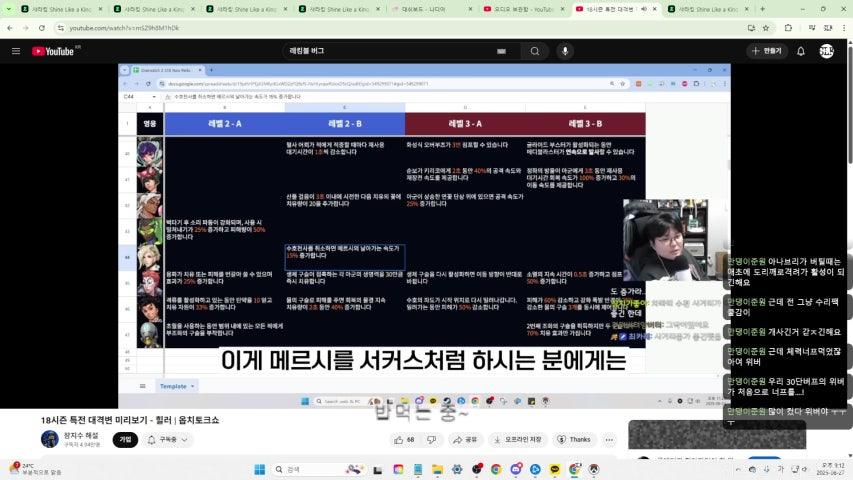Open KakaoTalk from the taskbar
853x480 pixels.
tap(555, 469)
